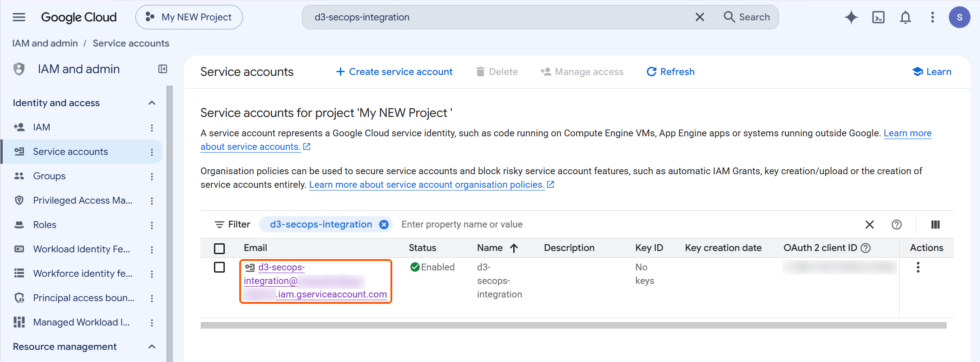Open the user account avatar
The image size is (980, 362).
(960, 17)
